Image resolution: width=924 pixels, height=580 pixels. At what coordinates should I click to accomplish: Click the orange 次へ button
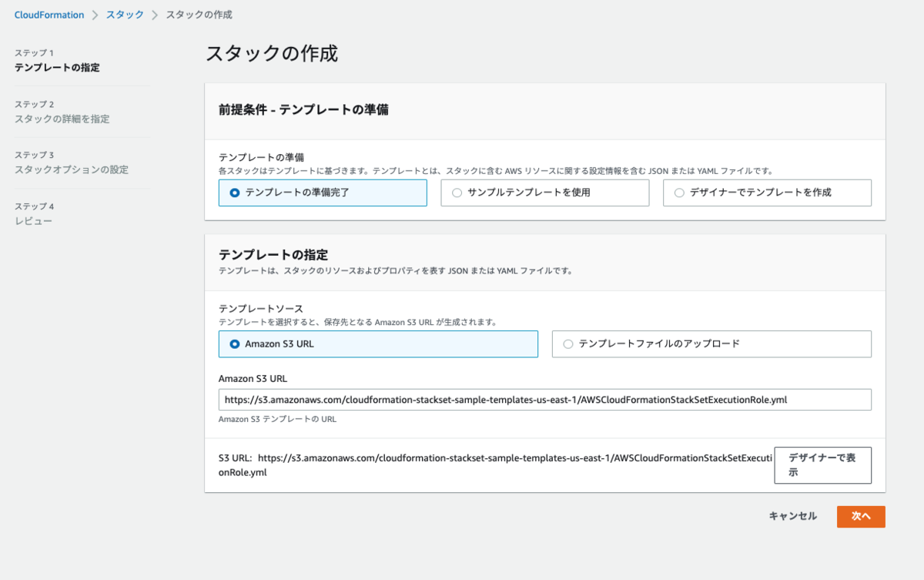tap(861, 517)
